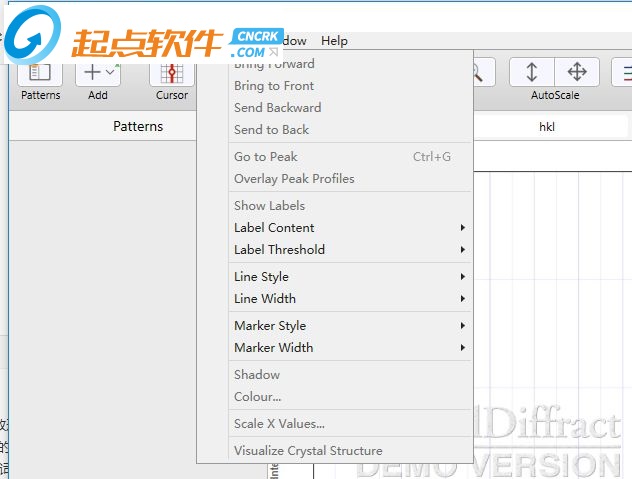Open the Add dropdown chevron
The height and width of the screenshot is (479, 632).
(110, 73)
